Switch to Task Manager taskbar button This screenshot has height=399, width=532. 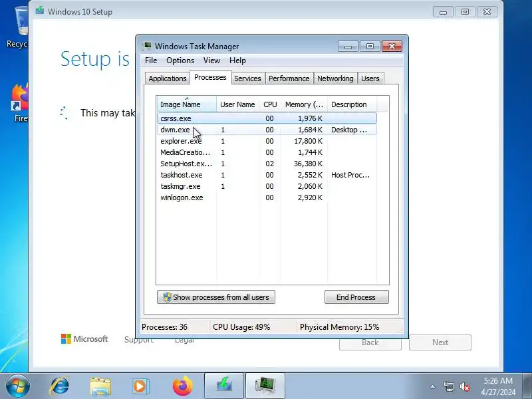tap(265, 386)
